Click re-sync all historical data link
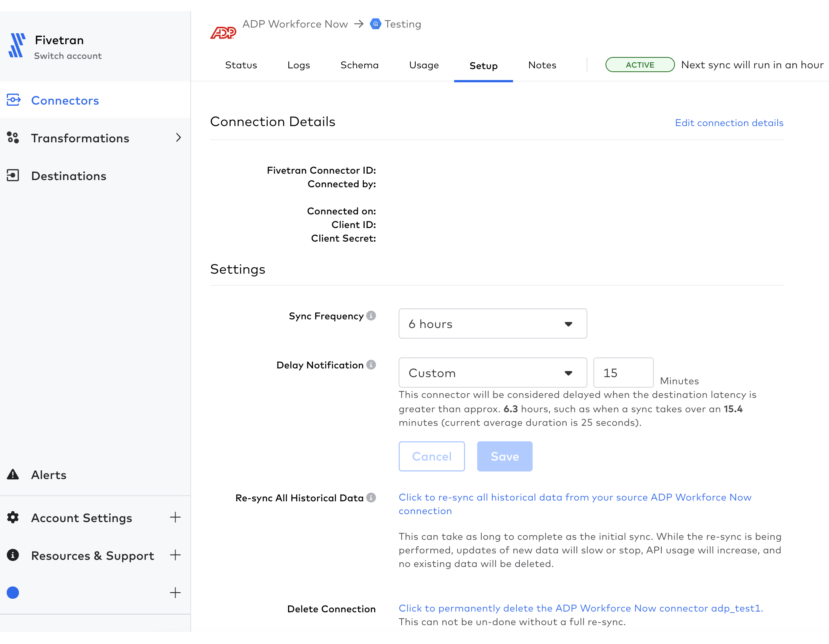The width and height of the screenshot is (829, 644). (x=575, y=503)
